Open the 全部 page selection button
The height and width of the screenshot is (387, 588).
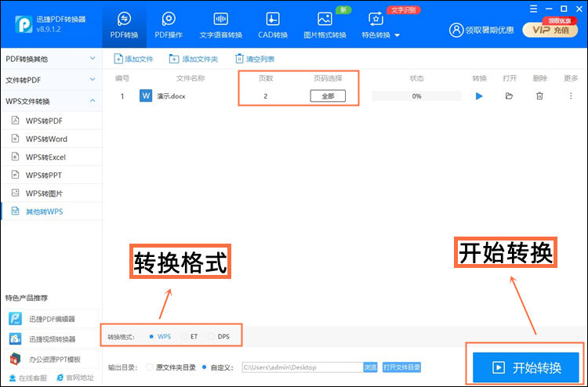[328, 96]
